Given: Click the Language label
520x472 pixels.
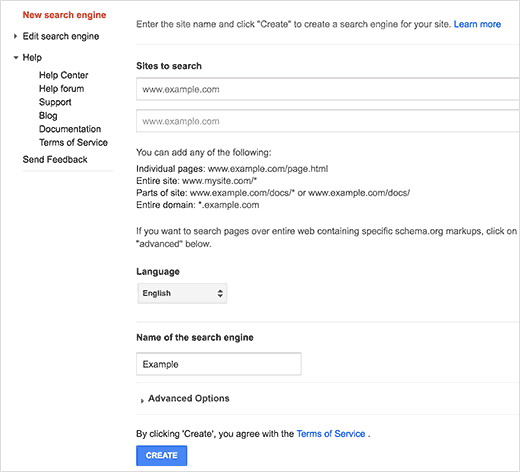Looking at the screenshot, I should point(158,272).
